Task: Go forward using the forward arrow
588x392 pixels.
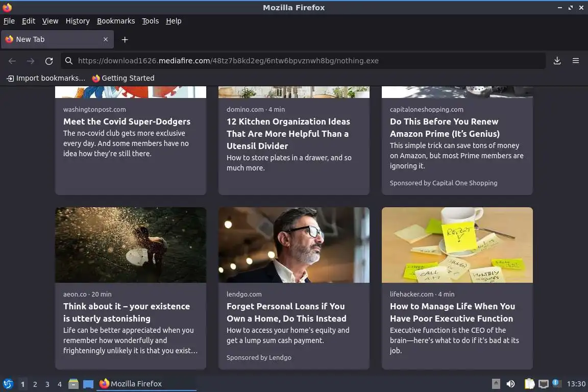Action: click(x=31, y=61)
